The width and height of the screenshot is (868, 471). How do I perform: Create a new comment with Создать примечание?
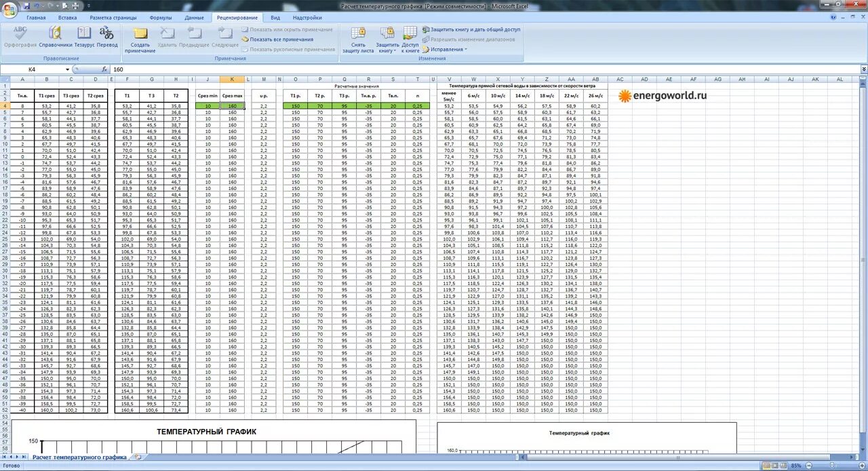point(140,39)
